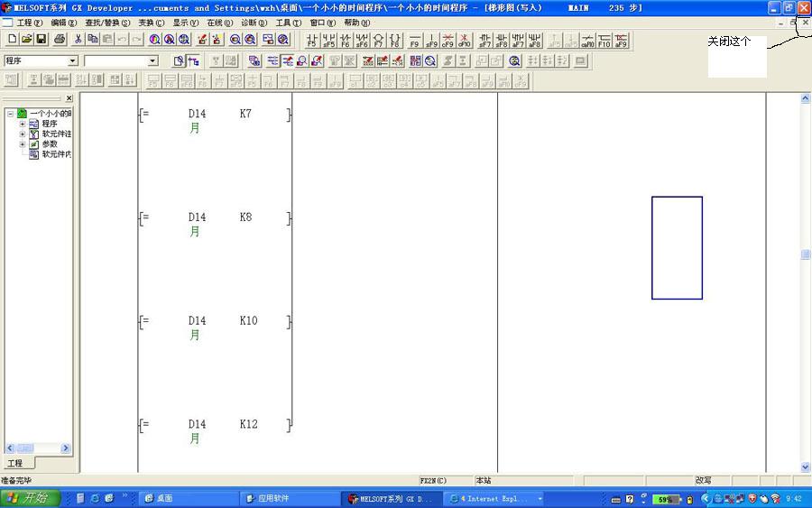Open the 工程 menu
The height and width of the screenshot is (508, 812).
coord(30,23)
